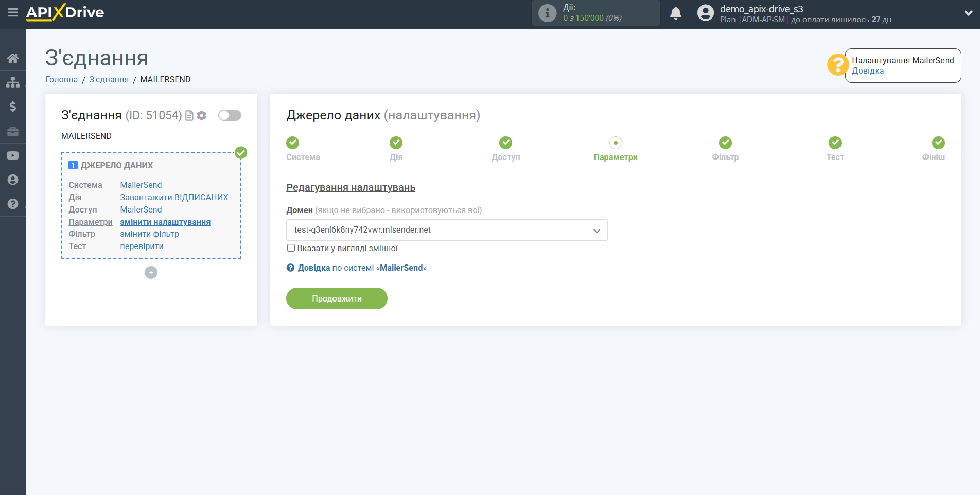The width and height of the screenshot is (980, 495).
Task: Click змінити фільтр link
Action: pyautogui.click(x=149, y=234)
